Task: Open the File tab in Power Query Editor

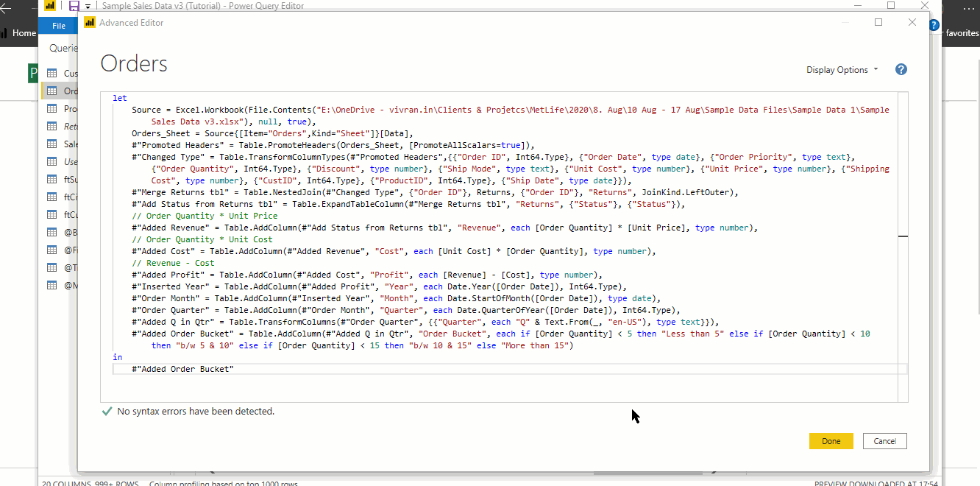Action: (59, 26)
